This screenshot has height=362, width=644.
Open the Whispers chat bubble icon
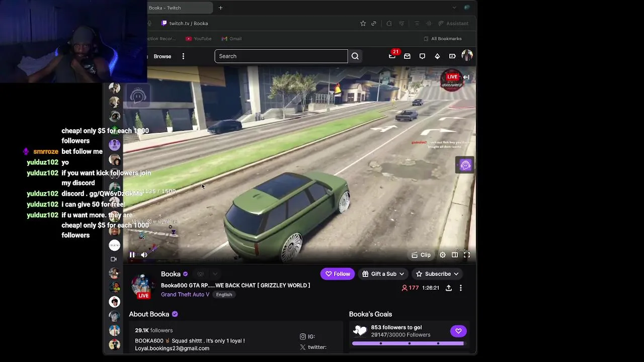423,56
